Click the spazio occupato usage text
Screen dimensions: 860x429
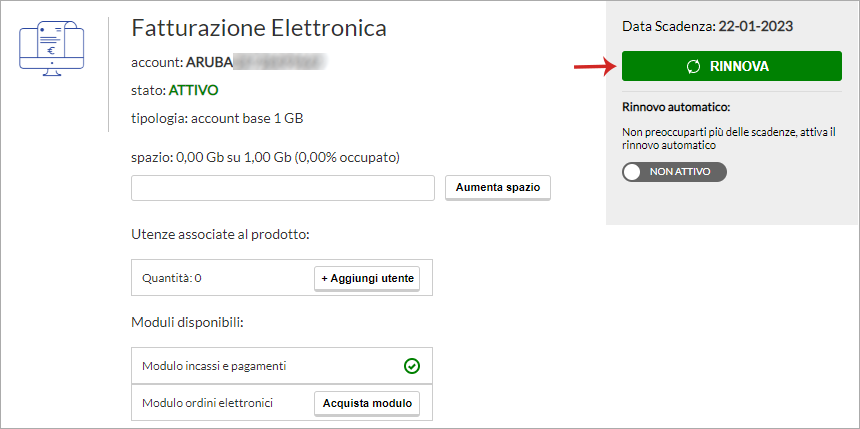coord(265,157)
